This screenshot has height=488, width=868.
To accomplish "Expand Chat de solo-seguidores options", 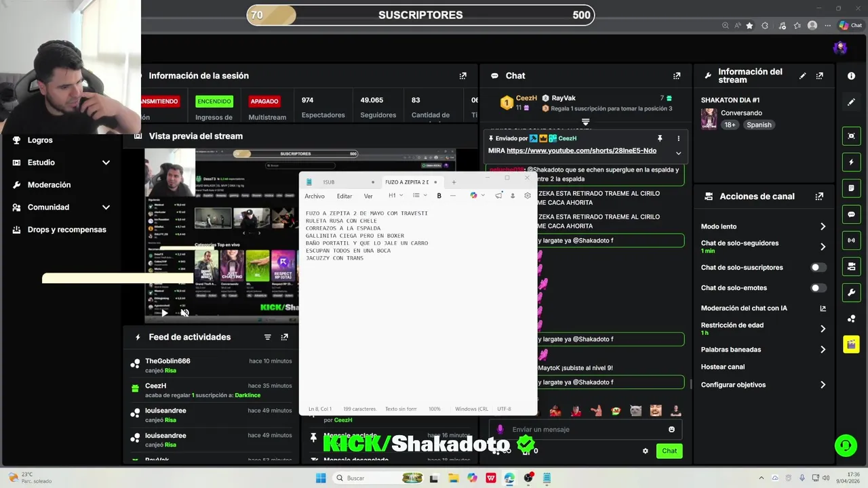I will pos(823,247).
